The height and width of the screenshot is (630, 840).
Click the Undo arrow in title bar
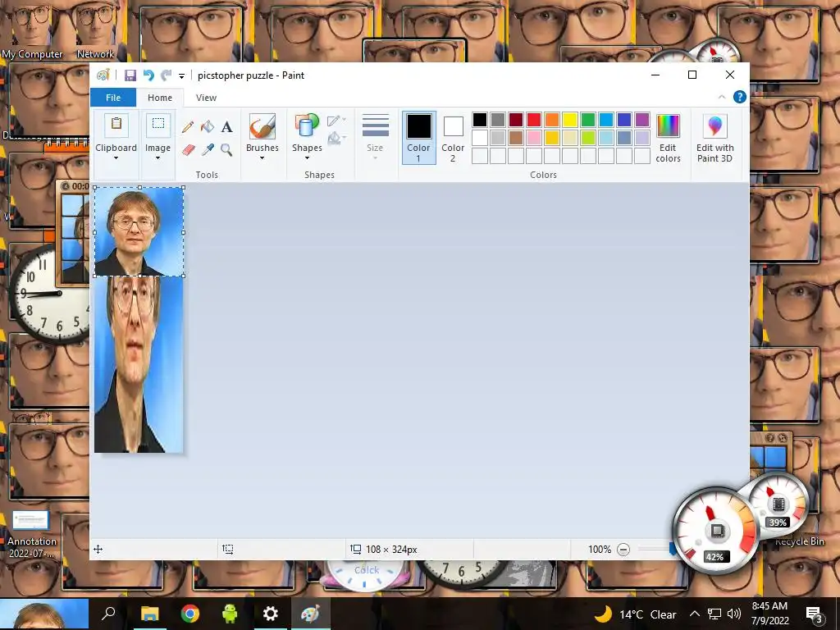148,75
